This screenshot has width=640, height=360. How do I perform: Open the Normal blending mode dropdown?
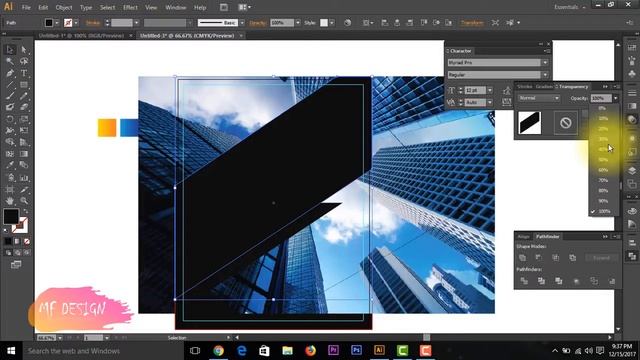(539, 98)
